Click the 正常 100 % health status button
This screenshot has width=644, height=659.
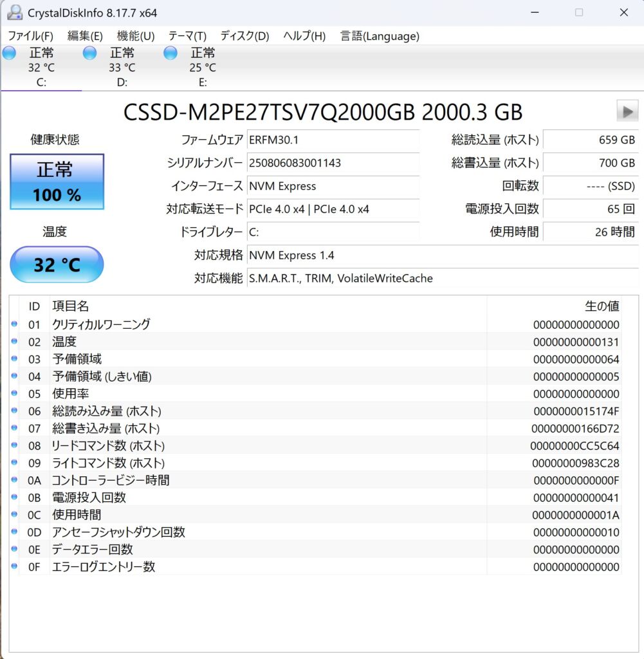(x=57, y=181)
